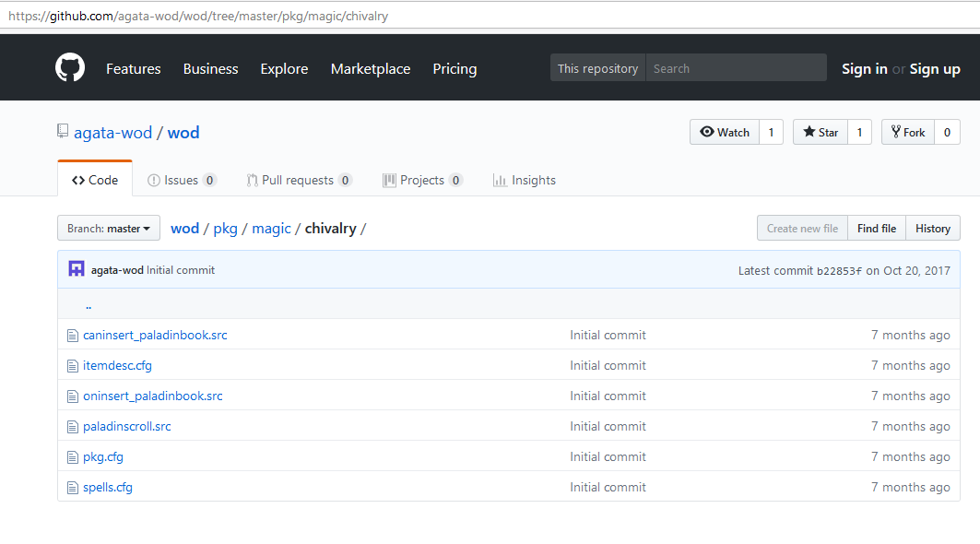980x544 pixels.
Task: Fork the wod repository
Action: pos(908,132)
